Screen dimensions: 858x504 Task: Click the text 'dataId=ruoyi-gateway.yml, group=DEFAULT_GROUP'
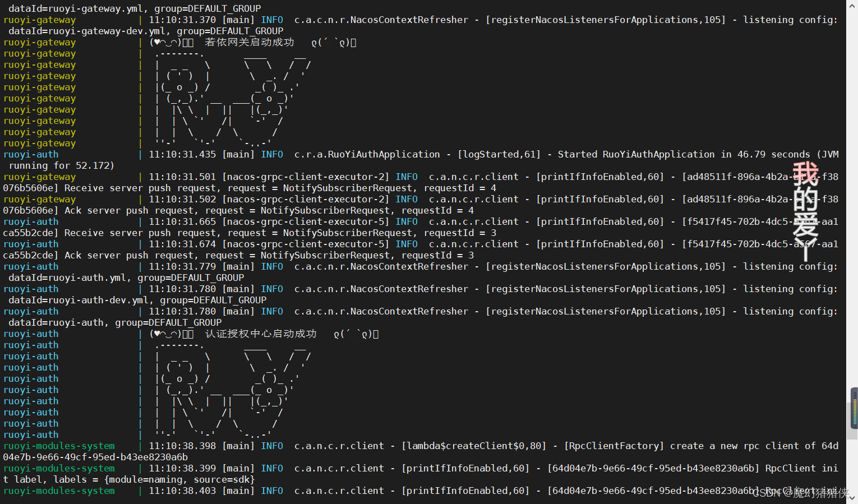(x=135, y=8)
